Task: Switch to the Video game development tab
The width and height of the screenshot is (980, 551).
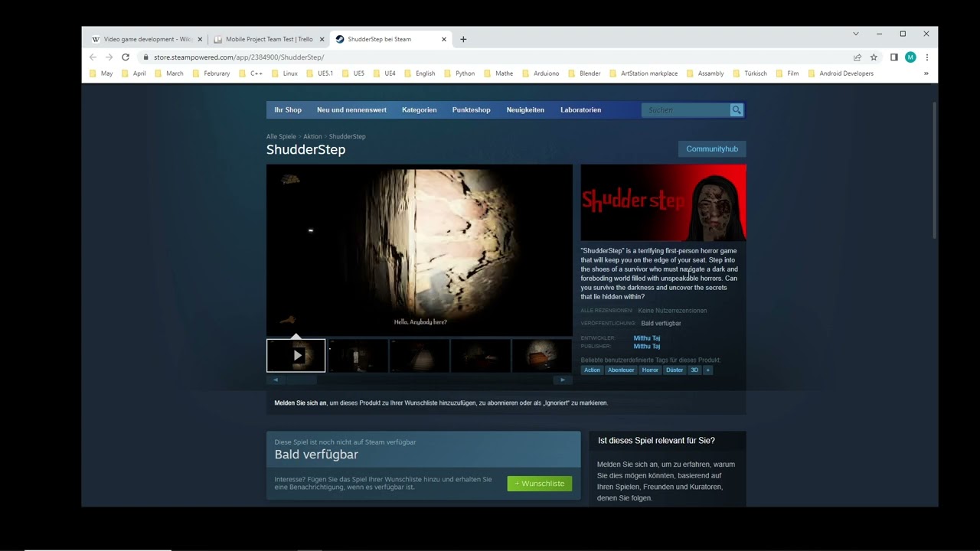Action: [146, 39]
